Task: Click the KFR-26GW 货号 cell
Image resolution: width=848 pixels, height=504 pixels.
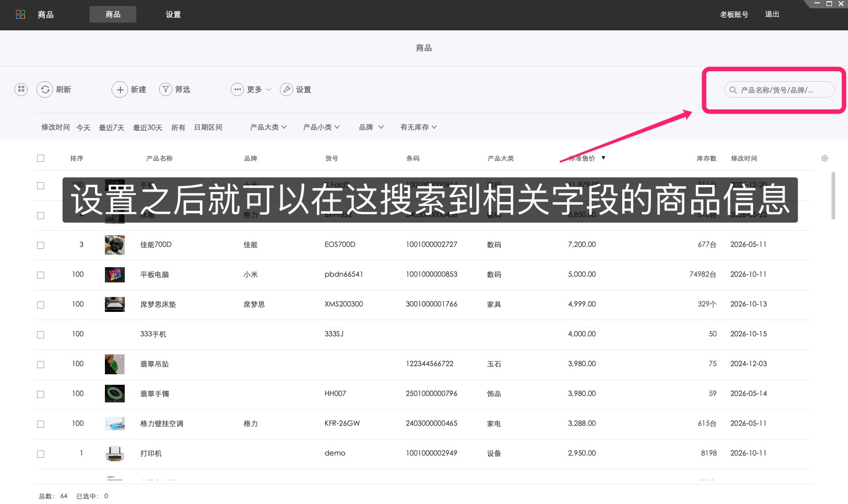Action: click(342, 423)
